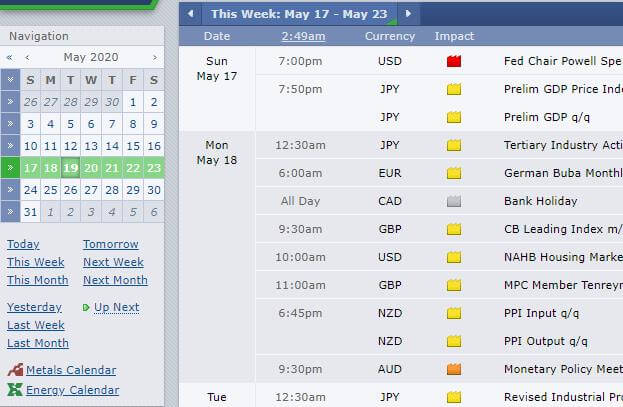Image resolution: width=623 pixels, height=407 pixels.
Task: Click the red impact icon for Fed Chair Powell
Action: 454,61
